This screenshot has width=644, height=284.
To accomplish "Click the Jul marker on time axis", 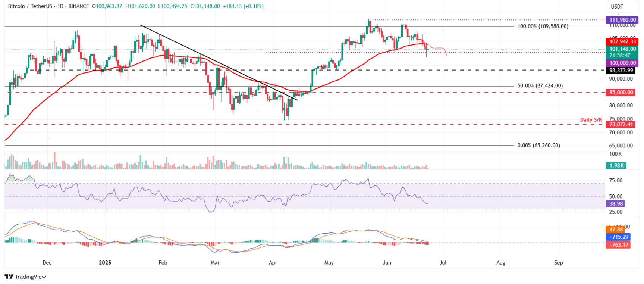I will 443,262.
